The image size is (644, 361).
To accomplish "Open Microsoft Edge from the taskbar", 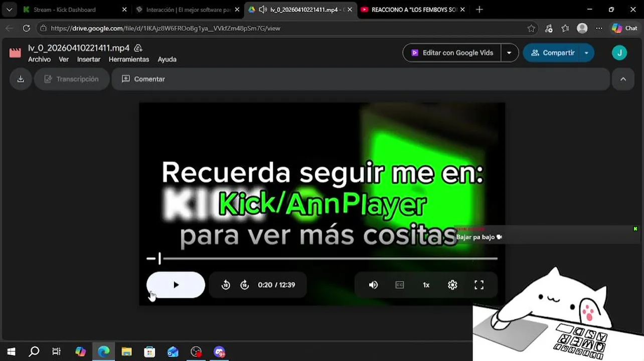I will (104, 352).
